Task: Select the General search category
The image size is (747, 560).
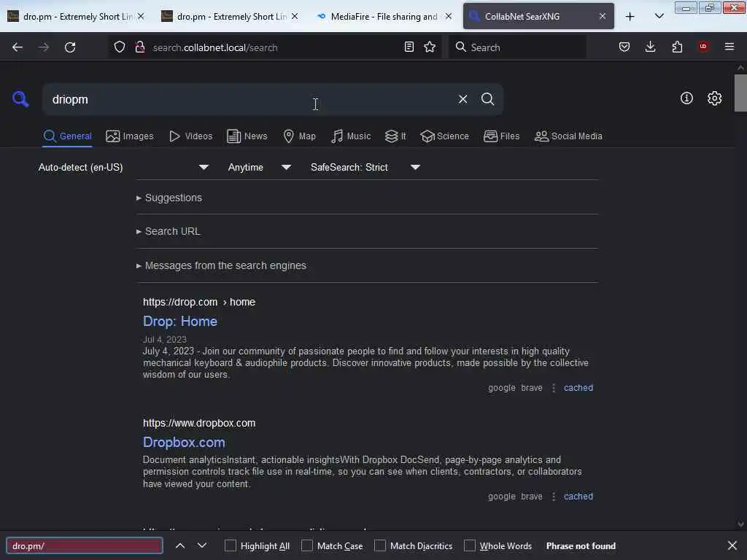Action: pyautogui.click(x=67, y=136)
